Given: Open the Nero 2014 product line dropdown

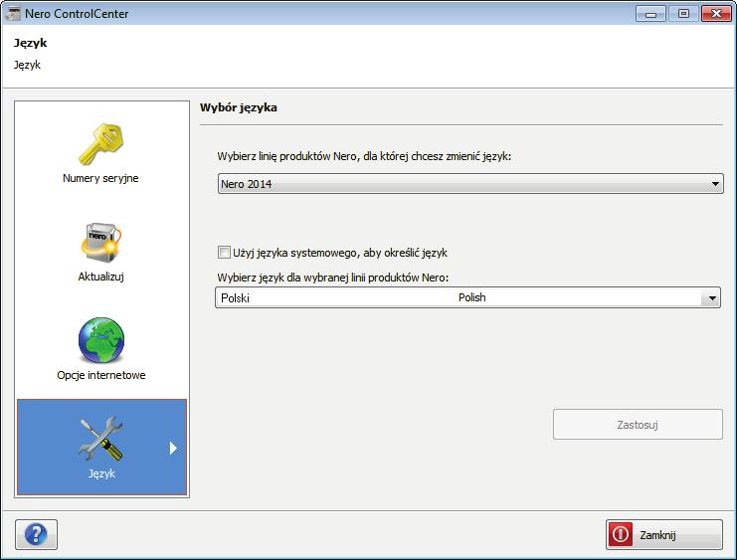Looking at the screenshot, I should [470, 184].
